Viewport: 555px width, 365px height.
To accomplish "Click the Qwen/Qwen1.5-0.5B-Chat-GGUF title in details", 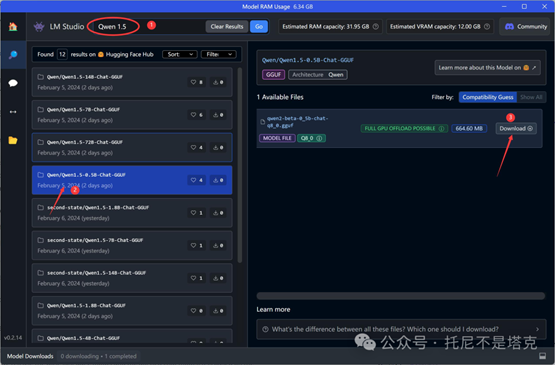I will pyautogui.click(x=308, y=60).
